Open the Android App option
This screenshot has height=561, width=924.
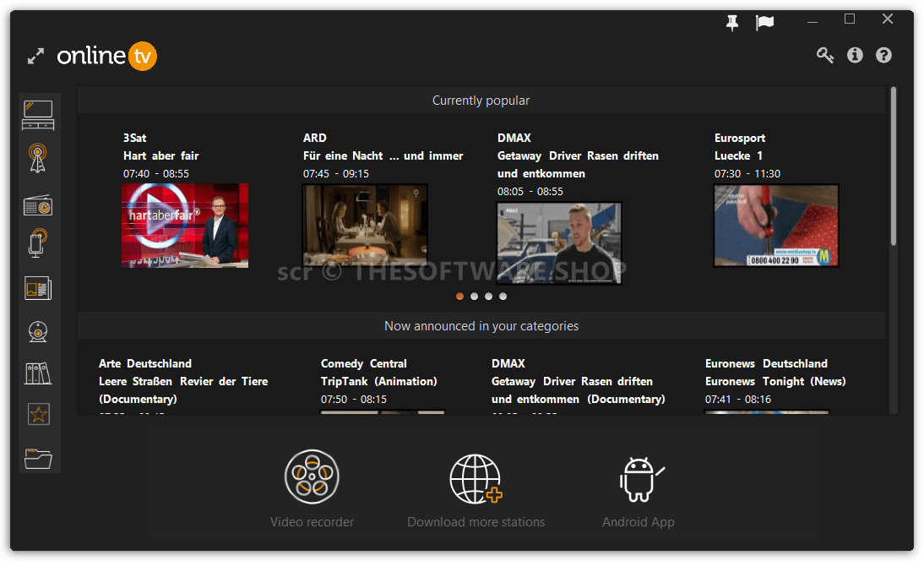pyautogui.click(x=639, y=493)
